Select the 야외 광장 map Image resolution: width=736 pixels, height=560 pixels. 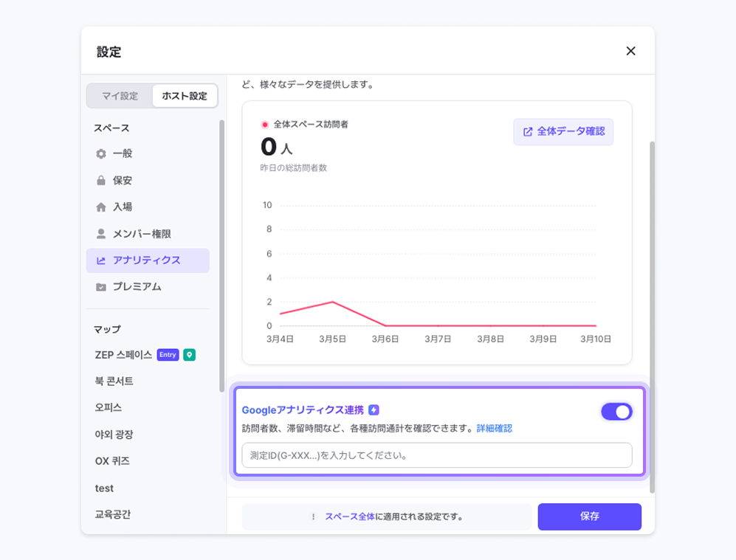[x=114, y=435]
